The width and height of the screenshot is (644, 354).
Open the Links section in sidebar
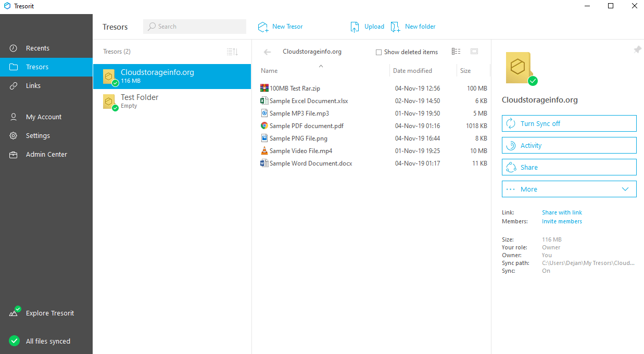[33, 86]
